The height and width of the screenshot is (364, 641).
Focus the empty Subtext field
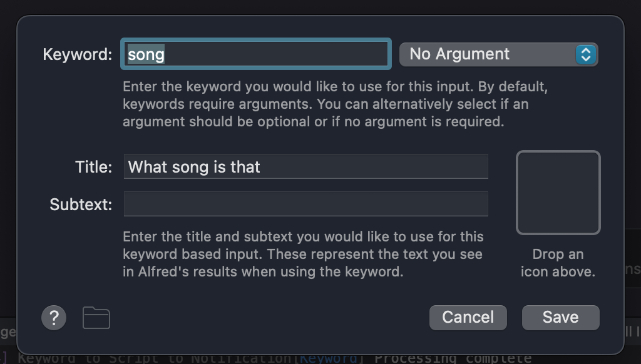pos(305,205)
